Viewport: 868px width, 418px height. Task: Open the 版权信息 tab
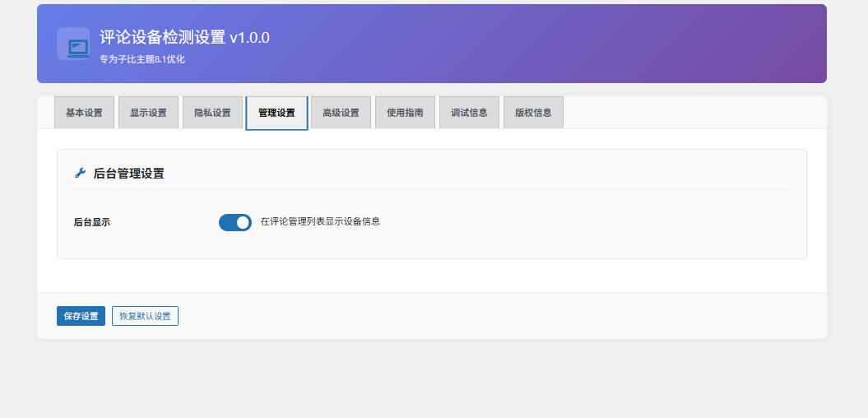tap(533, 113)
